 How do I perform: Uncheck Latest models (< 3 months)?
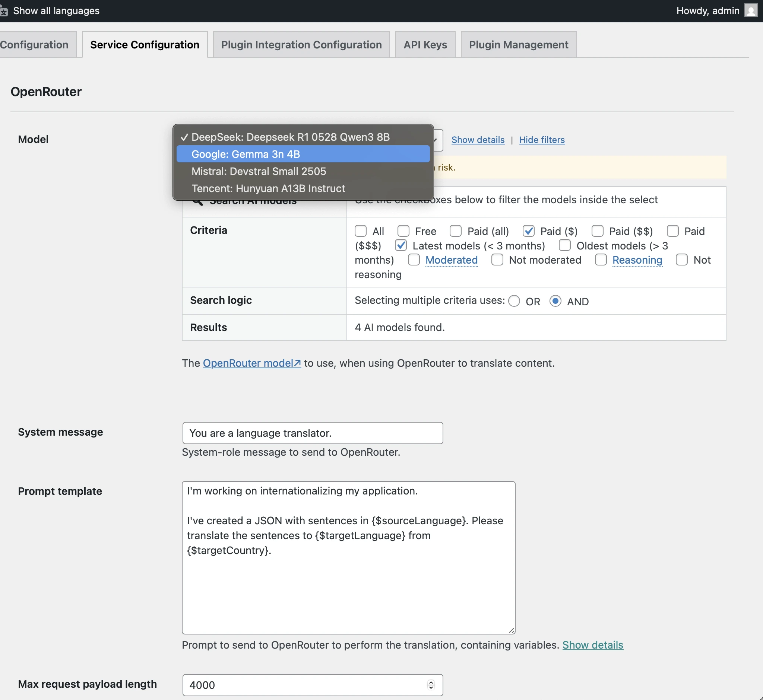pyautogui.click(x=401, y=245)
